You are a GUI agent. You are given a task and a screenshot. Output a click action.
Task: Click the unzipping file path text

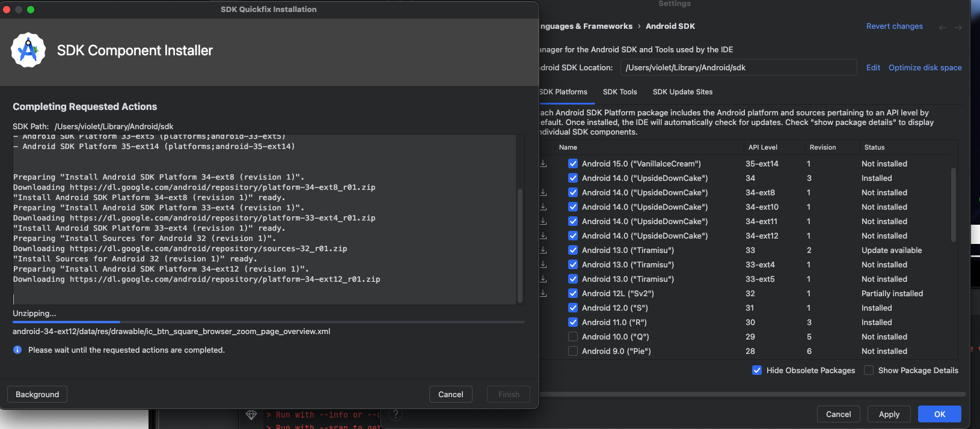point(171,331)
